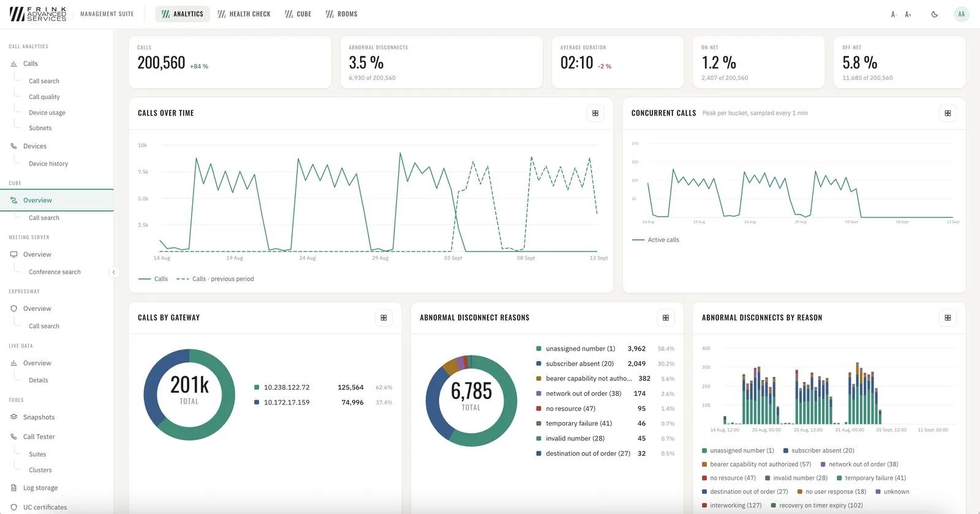
Task: Click the Off-Net 5.8 % card
Action: coord(900,62)
